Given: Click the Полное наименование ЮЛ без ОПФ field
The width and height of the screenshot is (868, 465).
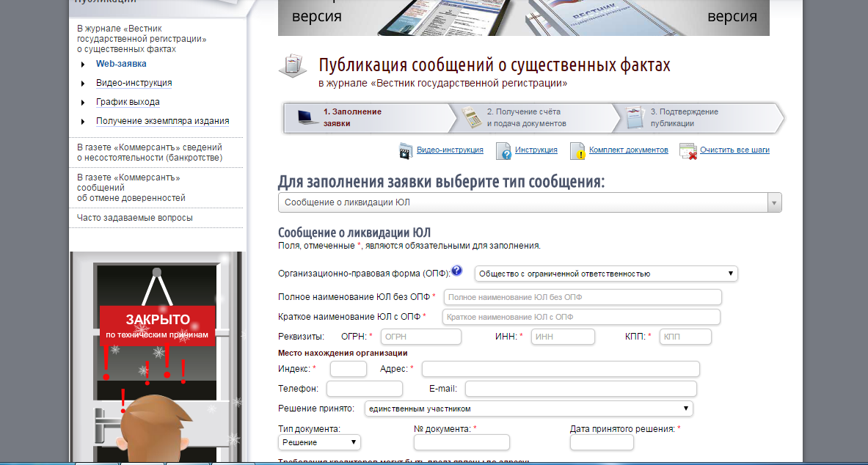Looking at the screenshot, I should [x=583, y=297].
